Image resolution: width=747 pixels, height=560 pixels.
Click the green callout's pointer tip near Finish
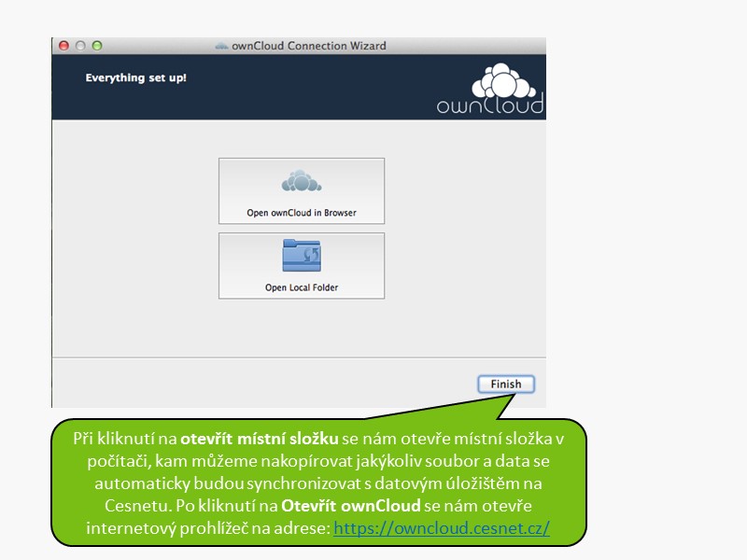tap(512, 395)
